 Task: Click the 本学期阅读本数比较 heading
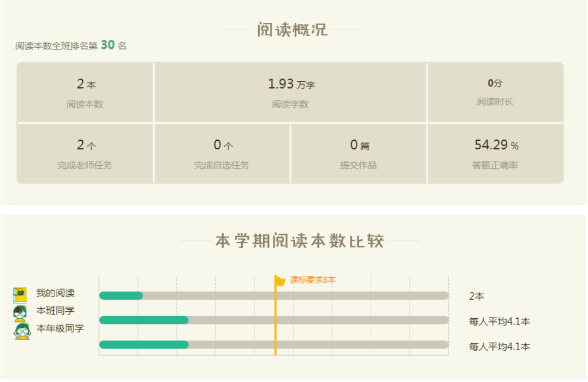pyautogui.click(x=300, y=241)
